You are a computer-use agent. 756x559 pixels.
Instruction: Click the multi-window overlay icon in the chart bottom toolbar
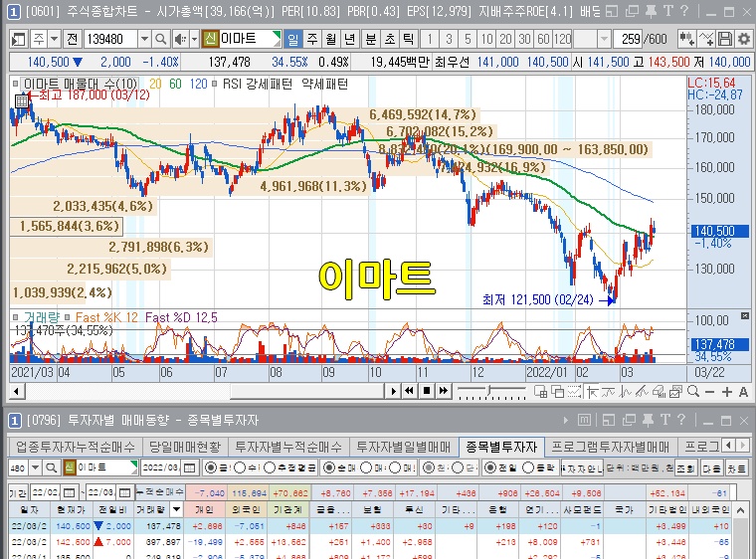(x=557, y=392)
